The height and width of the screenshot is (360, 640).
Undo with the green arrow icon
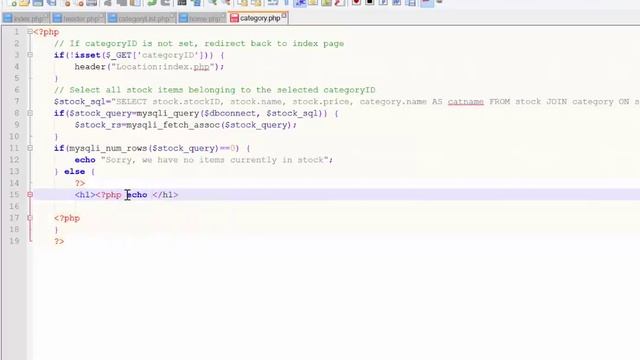[x=152, y=3]
